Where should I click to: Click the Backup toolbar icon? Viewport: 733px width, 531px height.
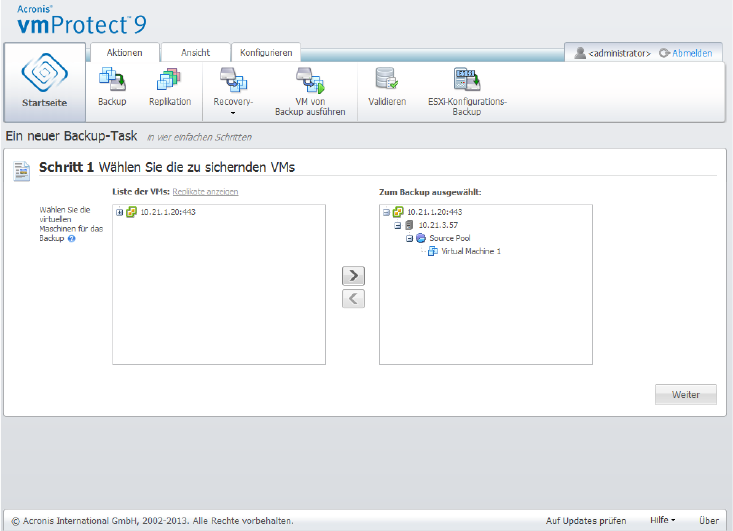112,79
